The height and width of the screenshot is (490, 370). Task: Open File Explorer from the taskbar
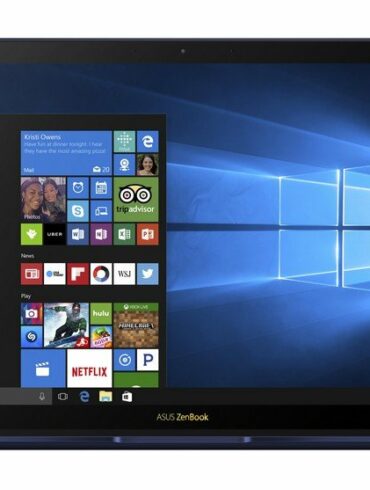105,396
